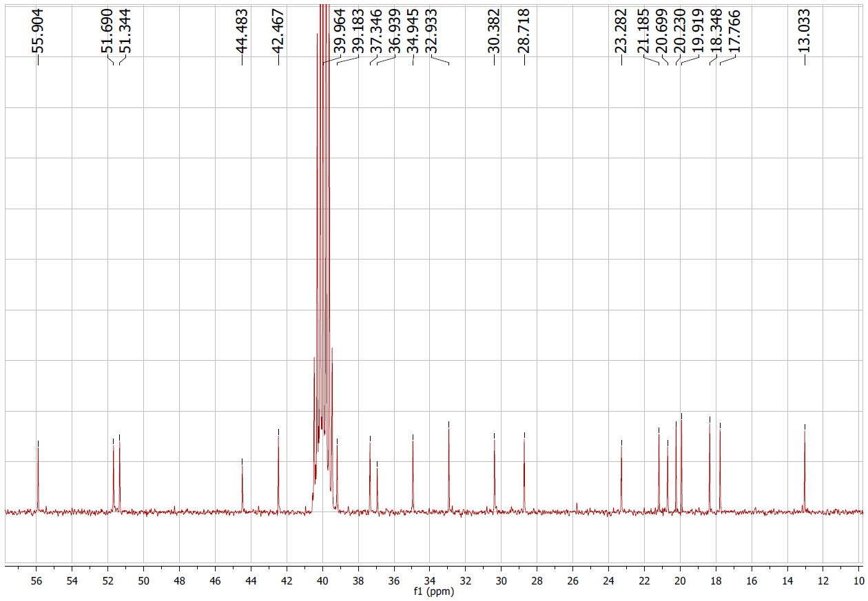868x601 pixels.
Task: Select the small peak tip at 44.5 ppm
Action: [x=242, y=460]
